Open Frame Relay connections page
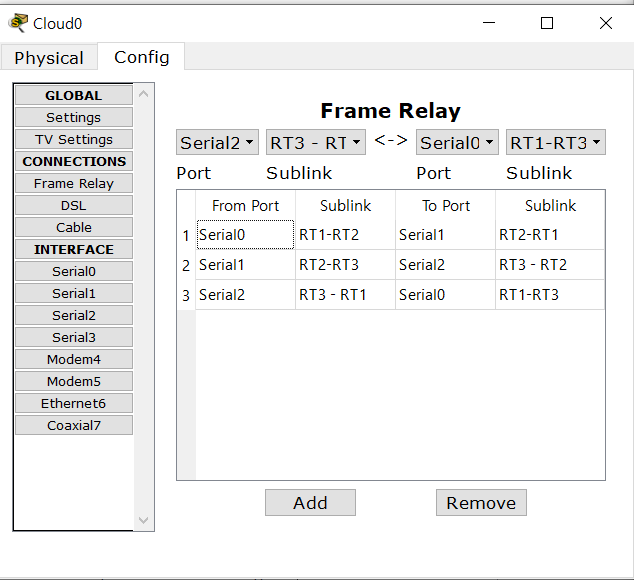The width and height of the screenshot is (634, 580). tap(74, 183)
